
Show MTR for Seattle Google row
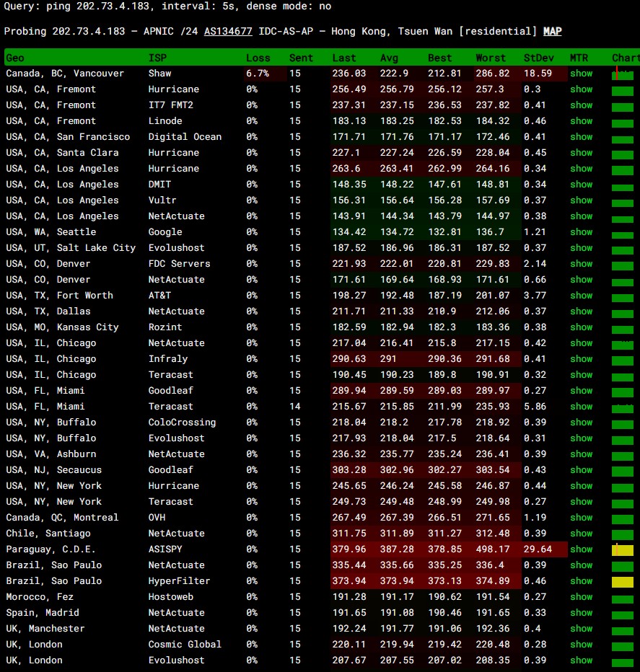click(582, 232)
